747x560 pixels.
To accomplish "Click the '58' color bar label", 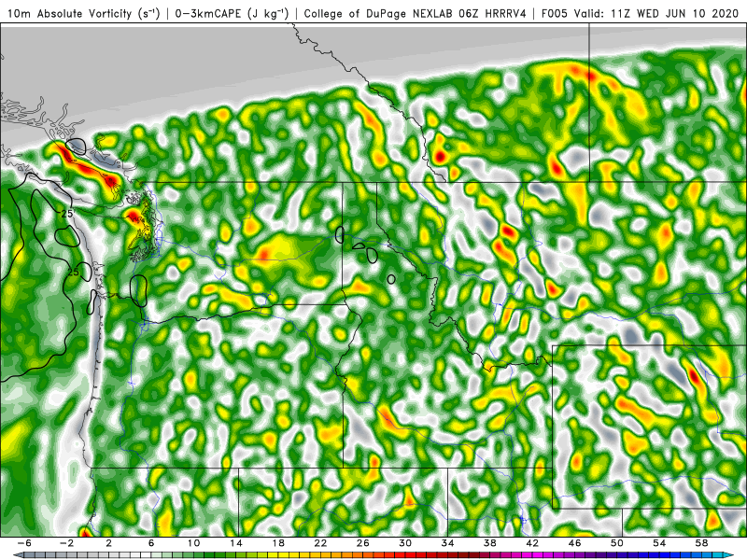I will click(x=701, y=543).
